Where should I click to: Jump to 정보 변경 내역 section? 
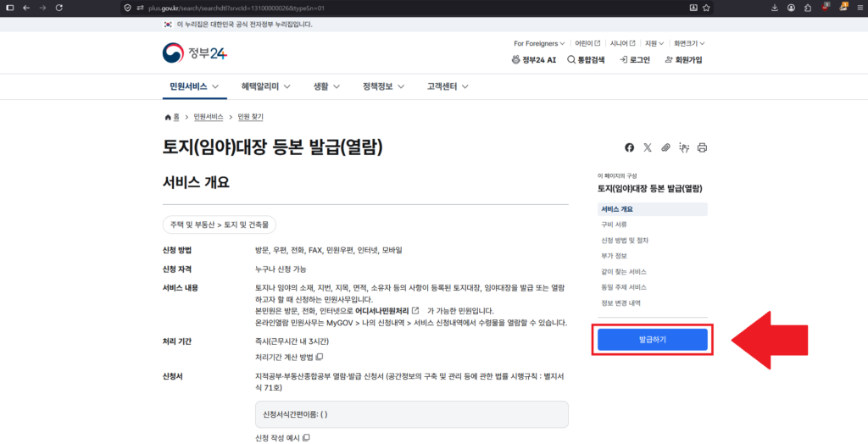point(621,302)
